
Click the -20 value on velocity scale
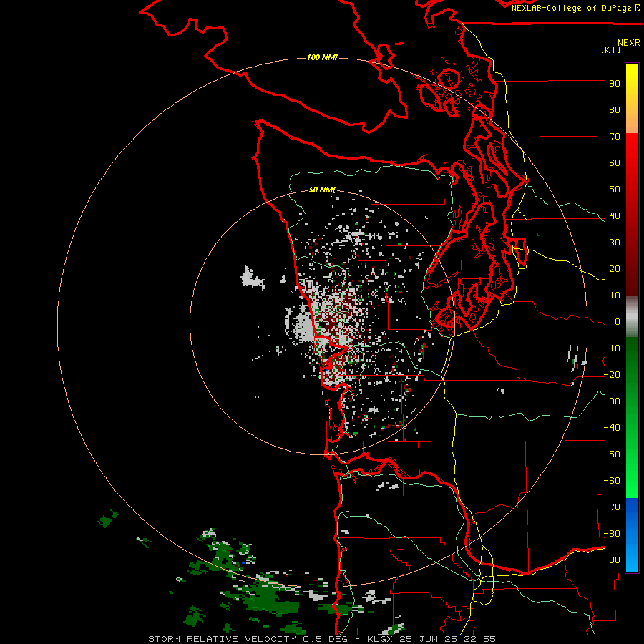(612, 375)
